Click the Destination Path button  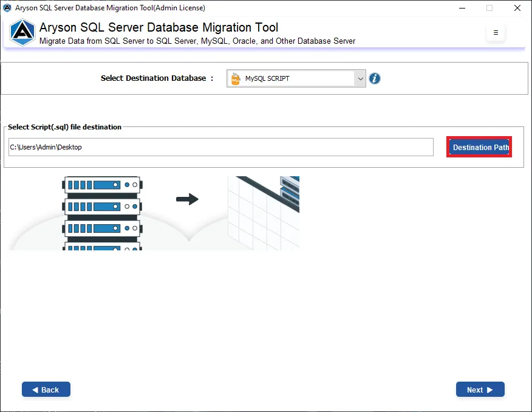479,147
